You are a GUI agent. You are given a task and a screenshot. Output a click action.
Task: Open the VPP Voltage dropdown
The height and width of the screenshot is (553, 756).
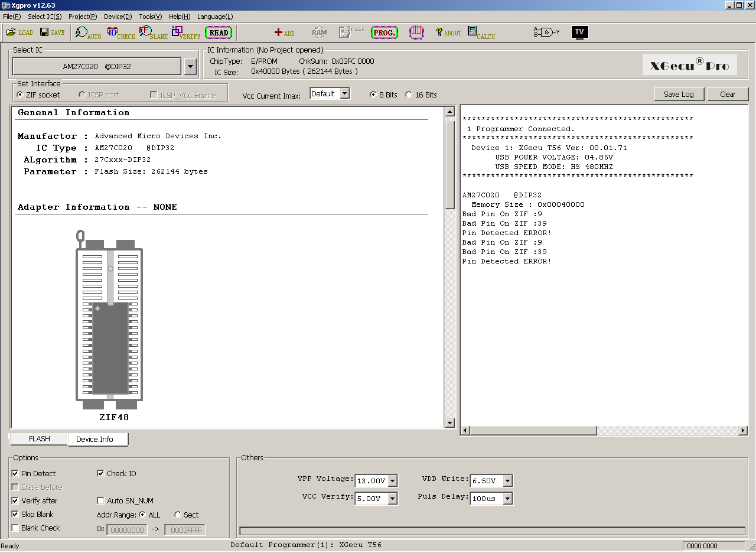(393, 481)
